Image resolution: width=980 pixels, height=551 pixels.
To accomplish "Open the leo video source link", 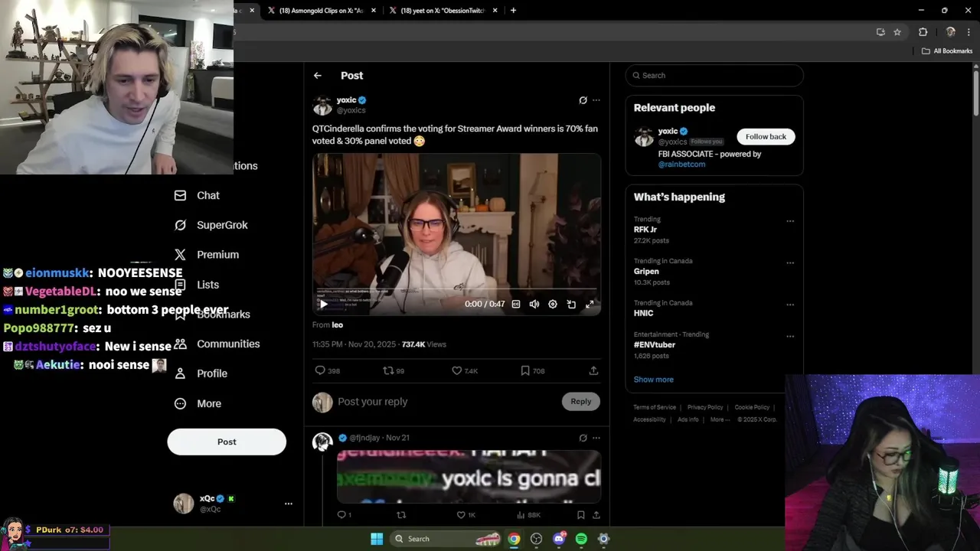I will pyautogui.click(x=337, y=325).
